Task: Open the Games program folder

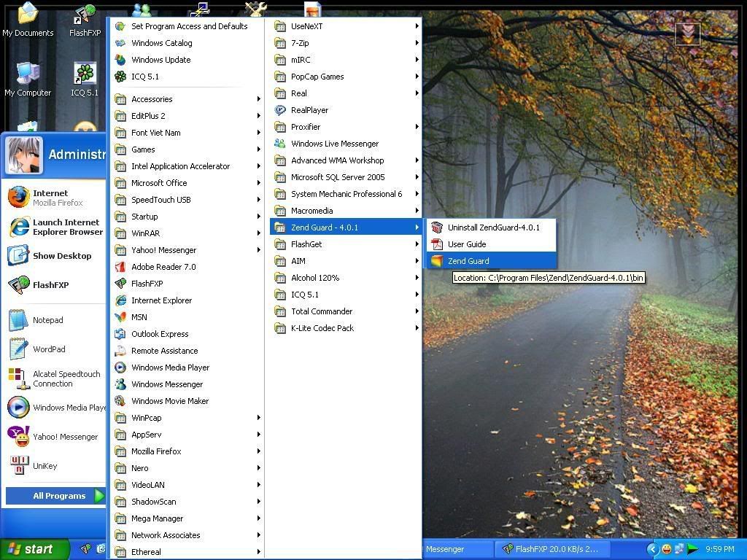Action: (187, 149)
